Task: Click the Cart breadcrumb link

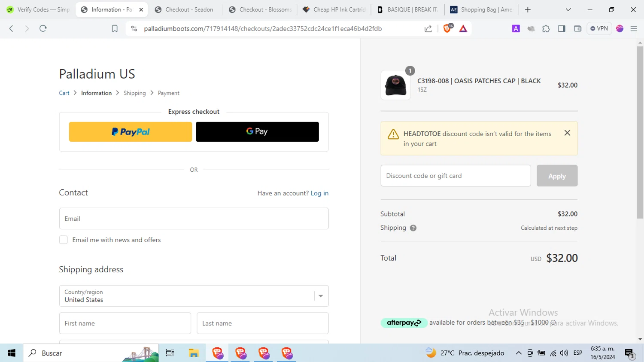Action: 64,93
